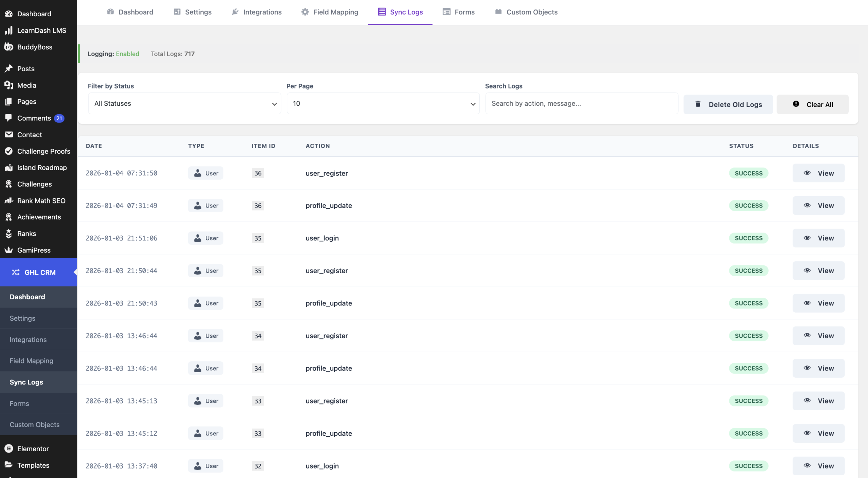
Task: Click the Rank Math SEO icon
Action: pyautogui.click(x=9, y=201)
